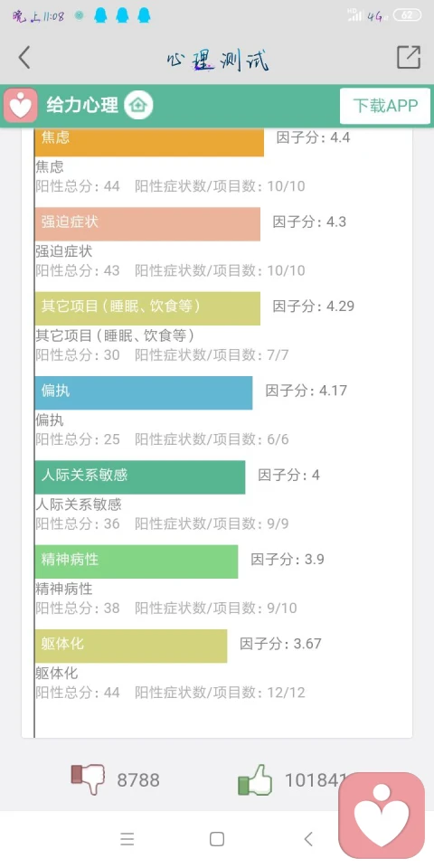Select the salmon 强迫症状 bar
The width and height of the screenshot is (434, 868).
(147, 224)
